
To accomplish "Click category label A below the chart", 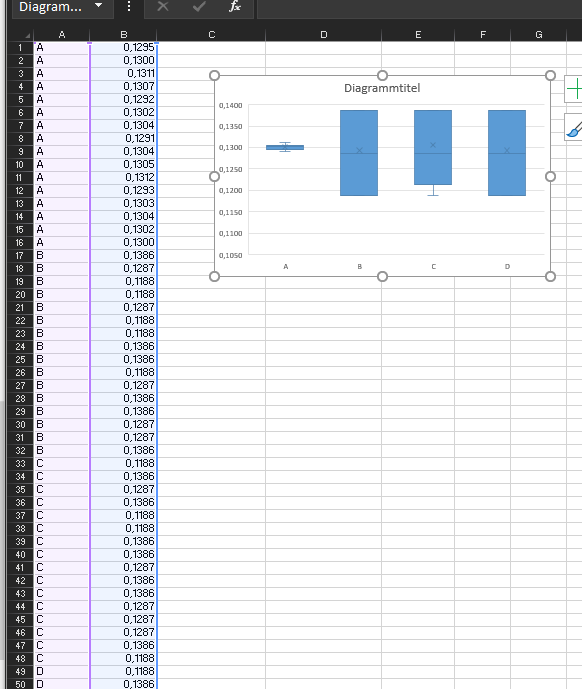I will [x=286, y=266].
